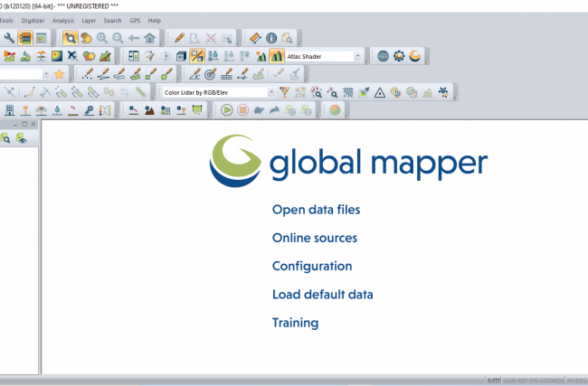Open the Search menu
588x386 pixels.
tap(112, 21)
